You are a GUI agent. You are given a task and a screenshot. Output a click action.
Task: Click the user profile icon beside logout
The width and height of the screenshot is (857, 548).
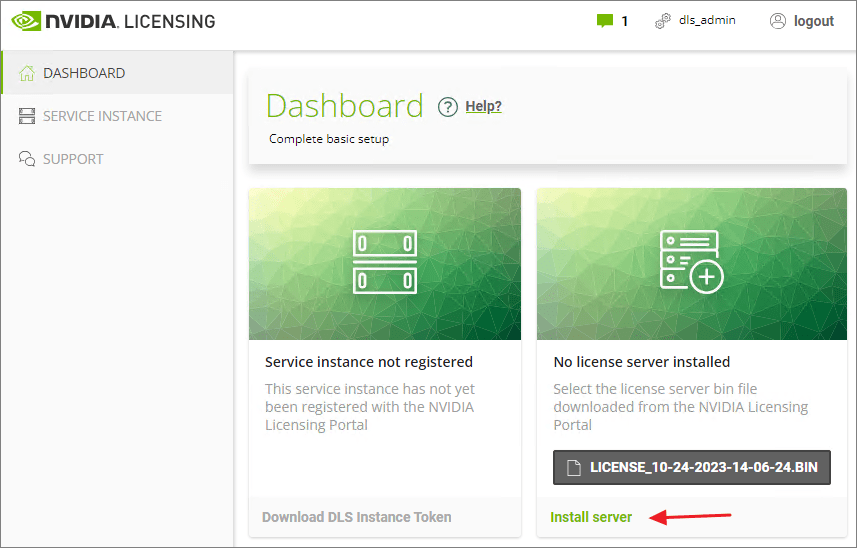click(x=778, y=21)
